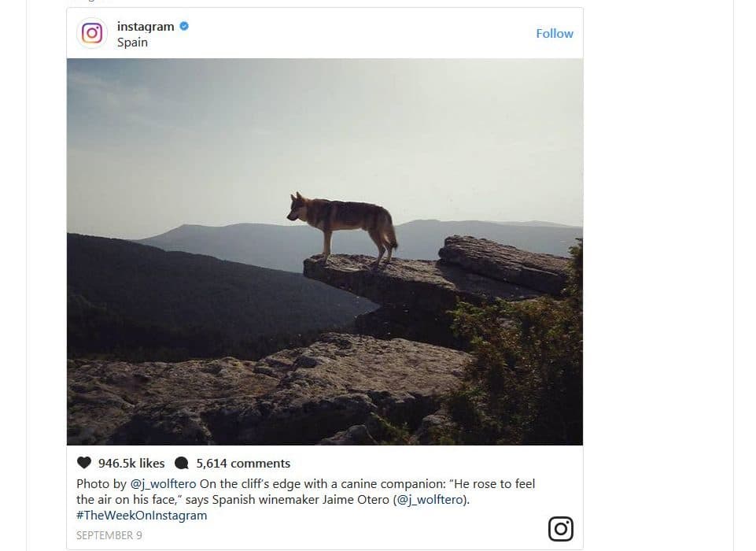Click the SEPTEMBER 9 post date
The image size is (756, 551).
(109, 535)
